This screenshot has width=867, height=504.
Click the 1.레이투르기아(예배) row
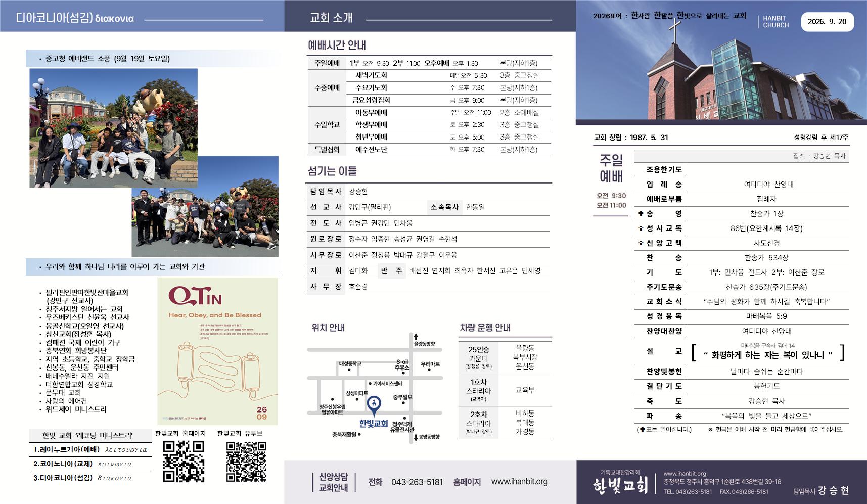point(90,449)
